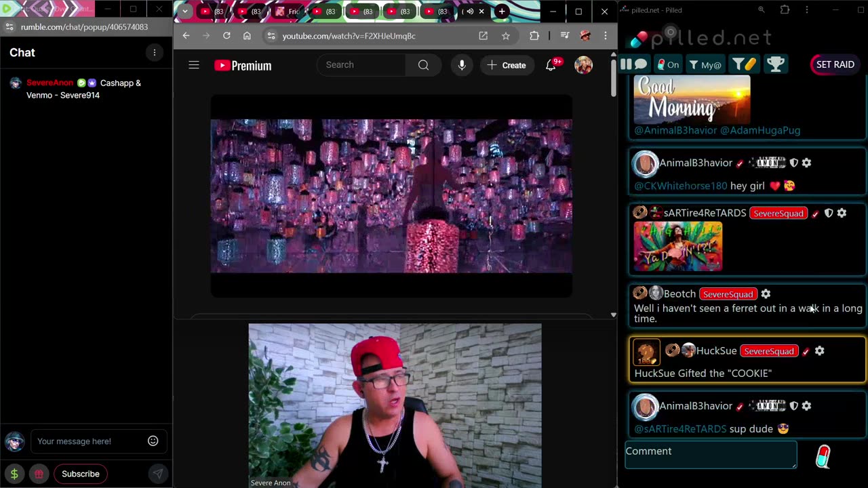Close the active tab playing audio

(481, 12)
